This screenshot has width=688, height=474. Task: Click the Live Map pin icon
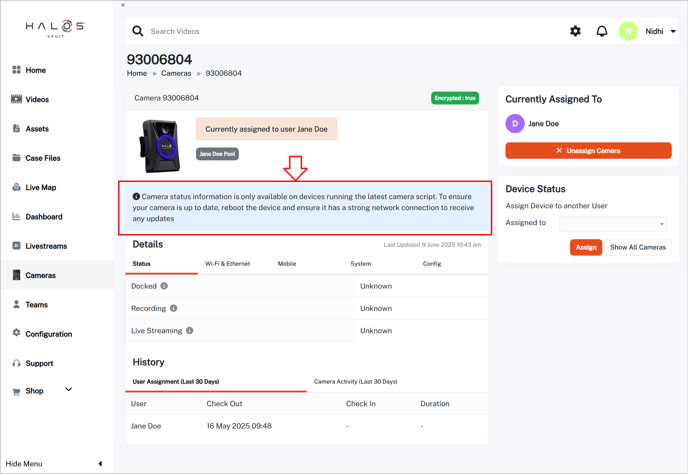pos(16,187)
